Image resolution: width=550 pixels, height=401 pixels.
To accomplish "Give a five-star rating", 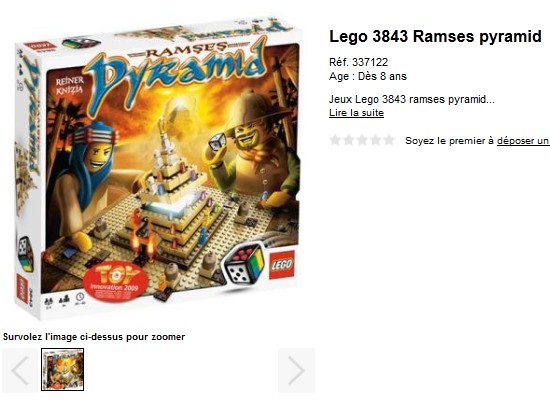I will [389, 140].
